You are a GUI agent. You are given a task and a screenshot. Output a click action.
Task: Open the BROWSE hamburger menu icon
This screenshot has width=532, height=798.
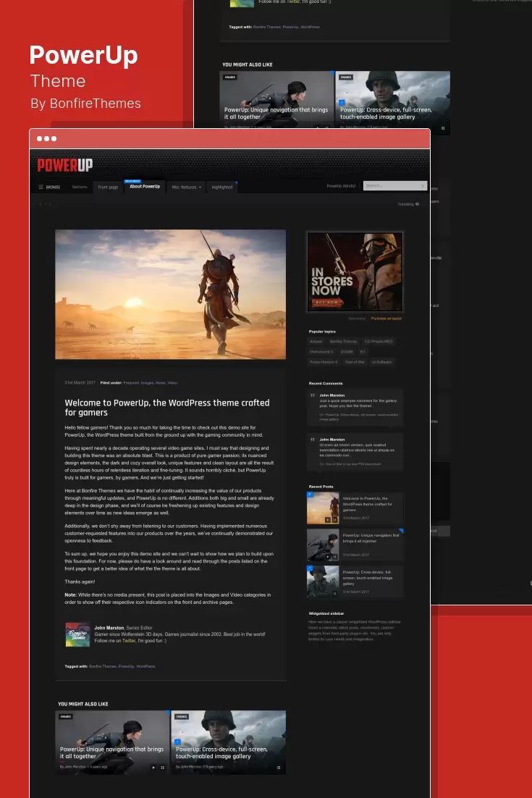tap(41, 187)
